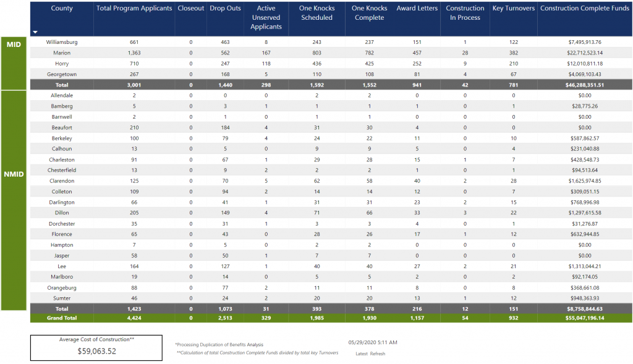Screen dimensions: 633x364
Task: Select the Dorchester county row
Action: 331,224
